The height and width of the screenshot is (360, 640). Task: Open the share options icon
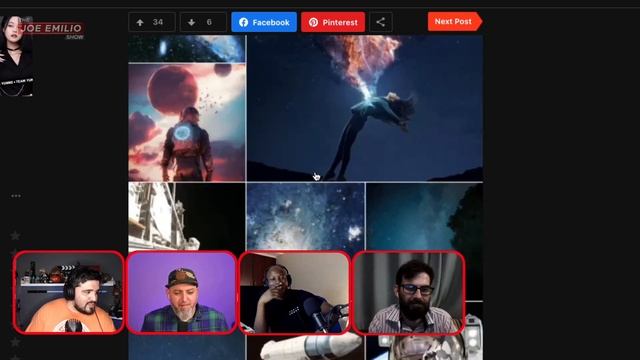tap(381, 22)
